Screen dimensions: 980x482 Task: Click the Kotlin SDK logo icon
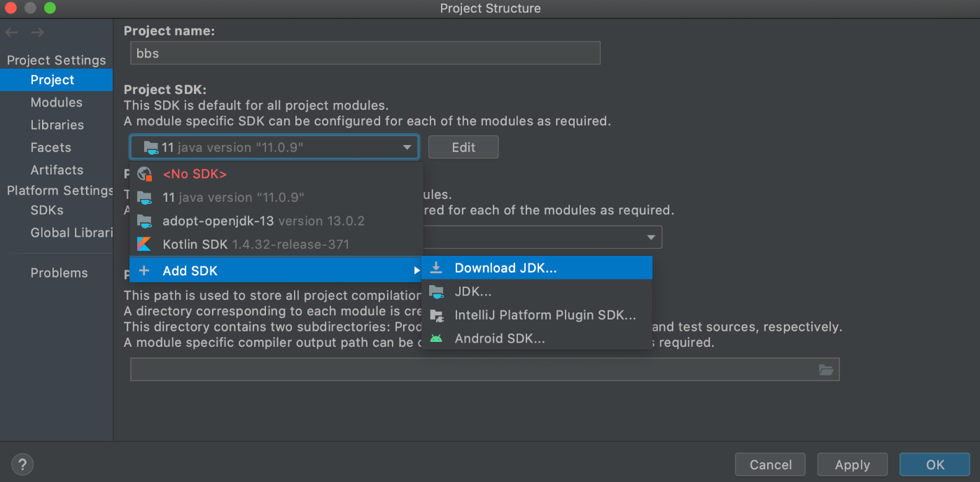(x=144, y=245)
